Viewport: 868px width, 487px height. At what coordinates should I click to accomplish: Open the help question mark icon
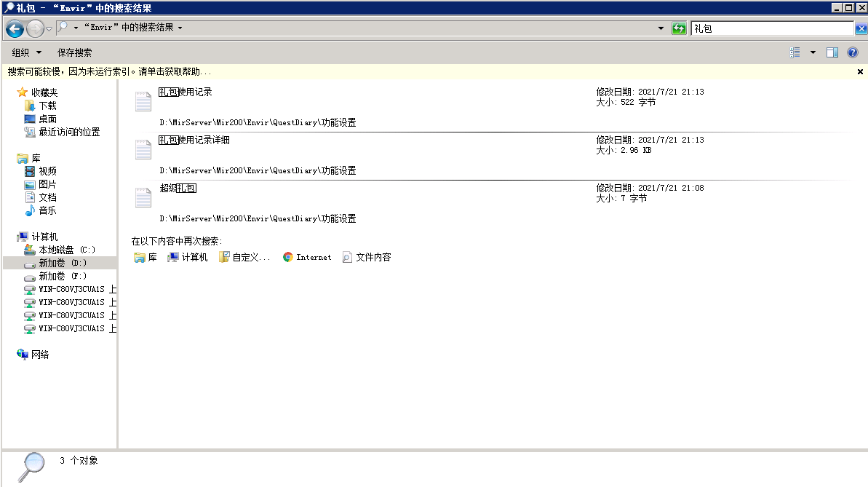(853, 52)
